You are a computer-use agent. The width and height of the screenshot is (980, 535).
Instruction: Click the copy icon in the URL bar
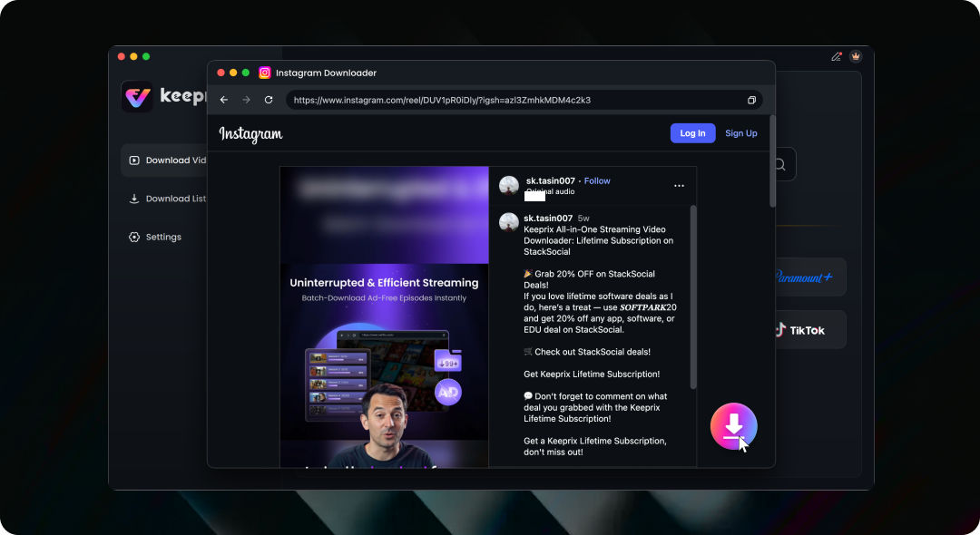751,100
